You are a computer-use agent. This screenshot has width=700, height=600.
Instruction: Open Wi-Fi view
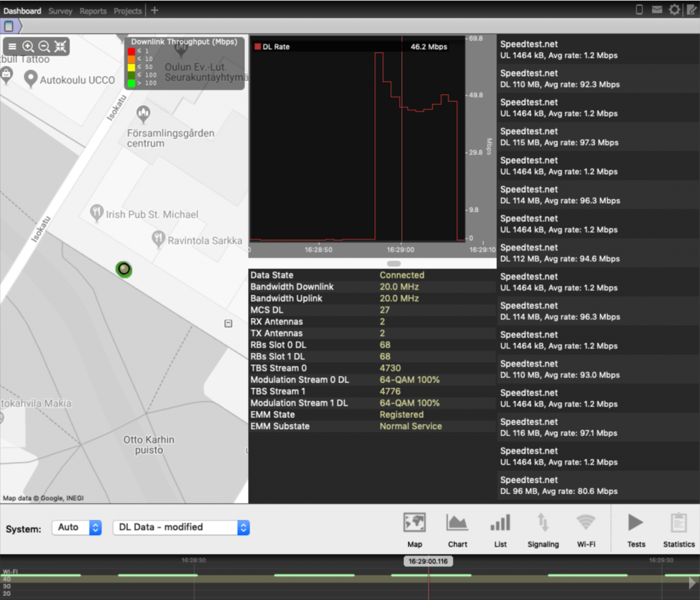point(586,530)
